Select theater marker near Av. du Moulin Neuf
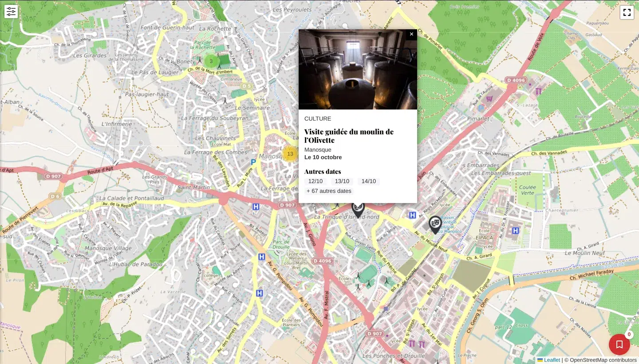The width and height of the screenshot is (639, 364). point(435,224)
